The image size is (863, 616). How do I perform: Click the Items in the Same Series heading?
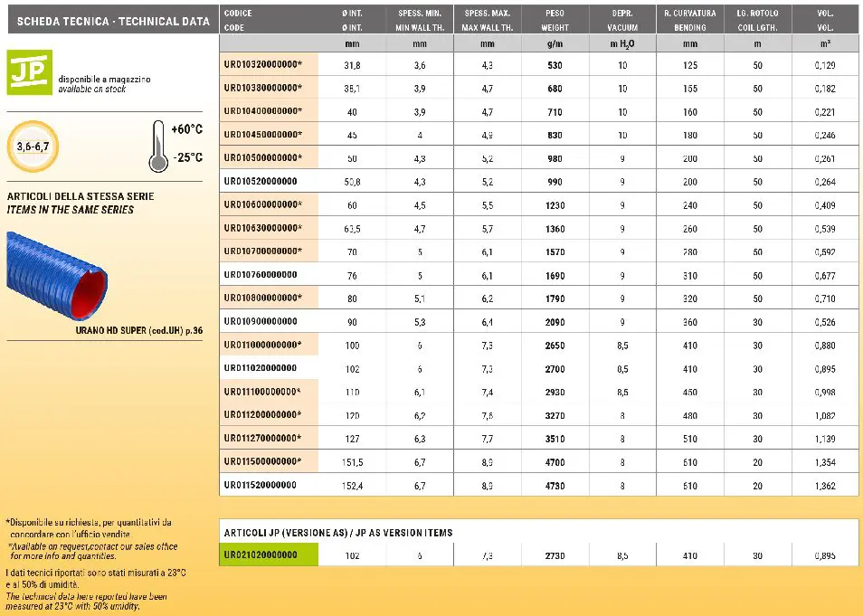71,210
